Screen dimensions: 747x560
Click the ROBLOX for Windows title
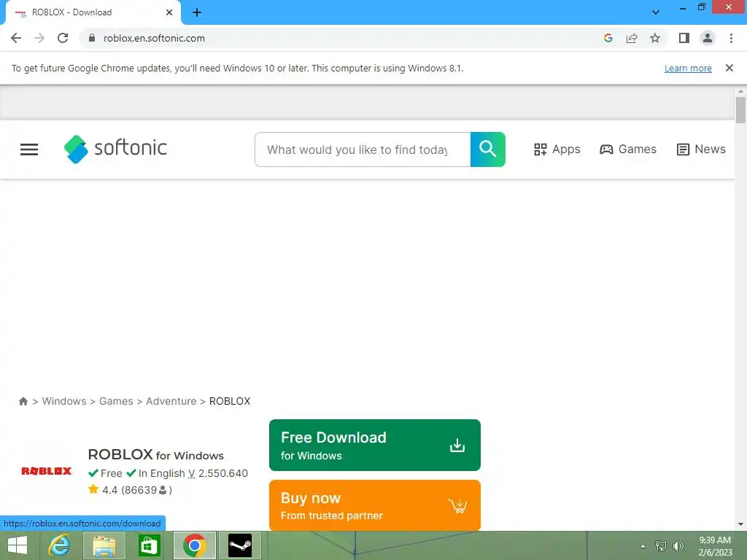156,454
